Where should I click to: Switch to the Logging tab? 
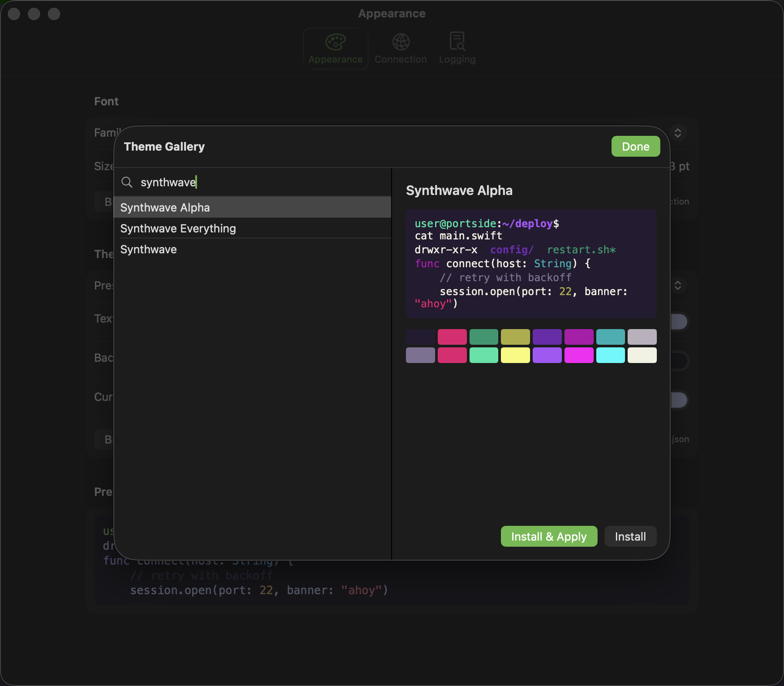(x=457, y=49)
